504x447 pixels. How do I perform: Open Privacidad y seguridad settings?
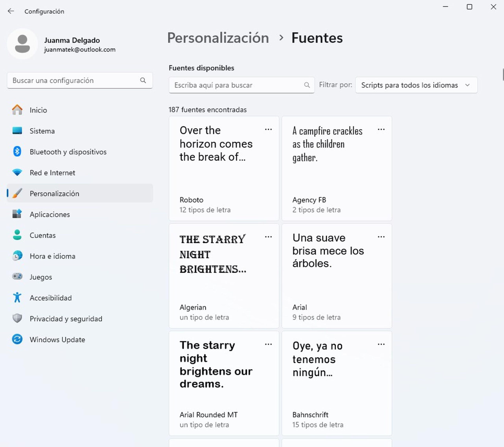(x=80, y=319)
